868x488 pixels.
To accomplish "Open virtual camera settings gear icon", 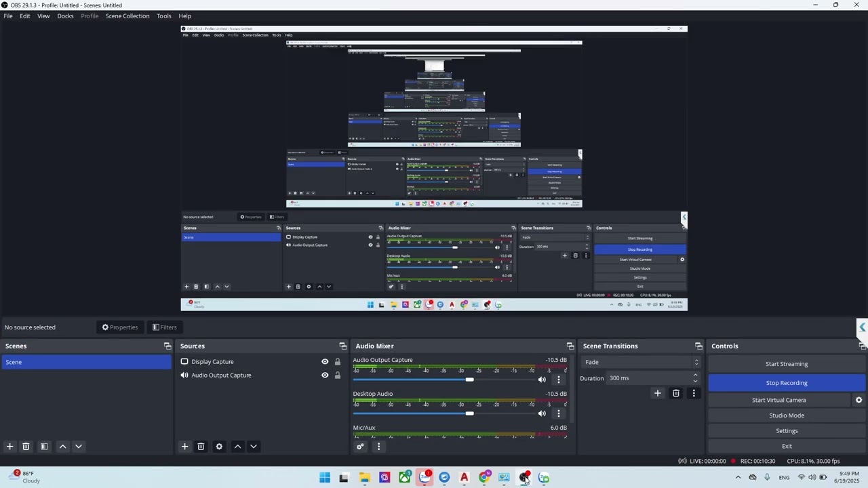I will (x=859, y=400).
